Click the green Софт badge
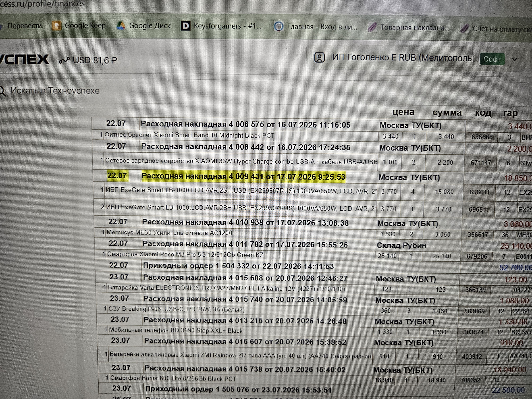532x399 pixels. coord(492,59)
